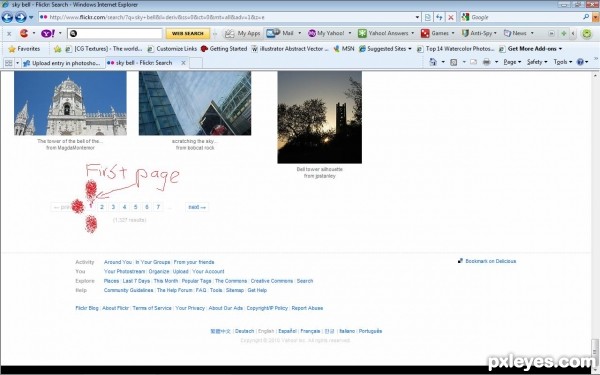Open Anti-Spy toolbar item
Image resolution: width=600 pixels, height=375 pixels.
pos(477,33)
